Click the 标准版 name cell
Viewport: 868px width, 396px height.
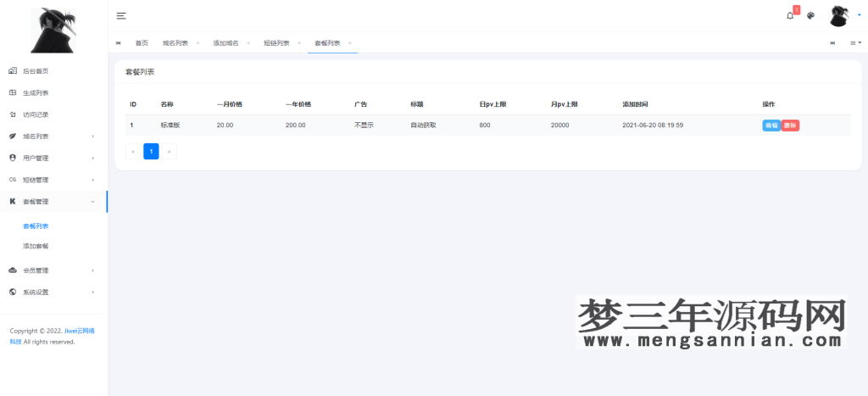click(x=170, y=125)
